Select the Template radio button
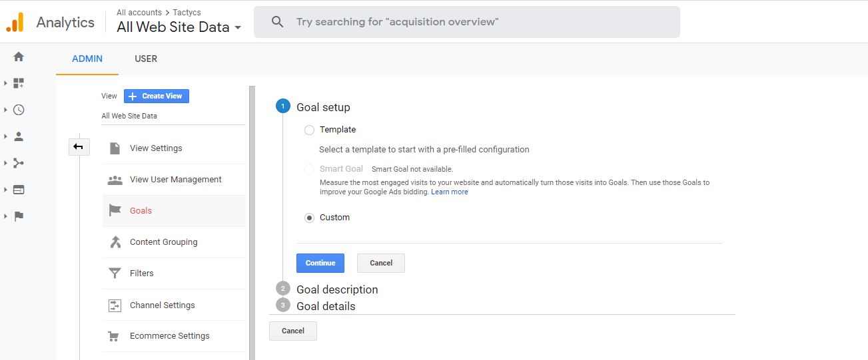868x360 pixels. pyautogui.click(x=309, y=130)
